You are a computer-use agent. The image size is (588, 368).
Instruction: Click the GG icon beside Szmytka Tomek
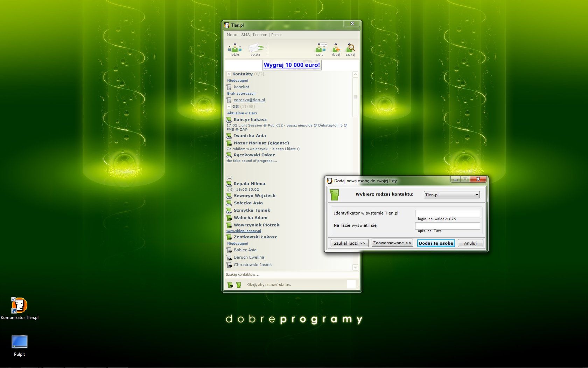(229, 210)
